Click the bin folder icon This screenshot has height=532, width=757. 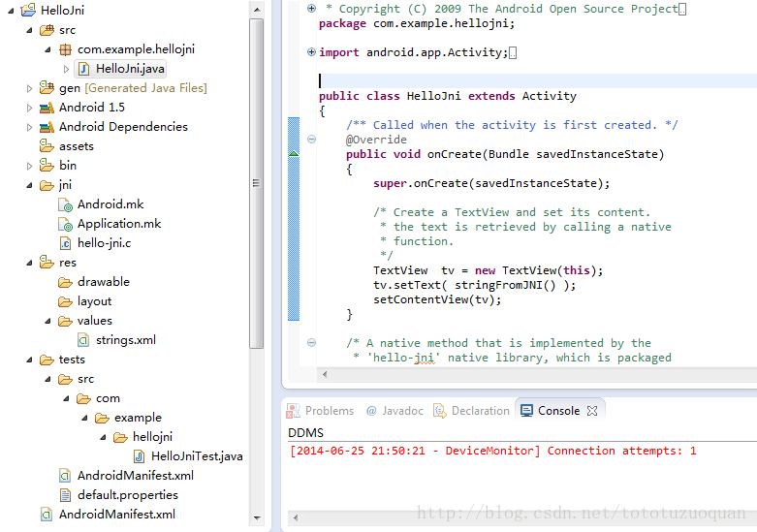pyautogui.click(x=47, y=165)
